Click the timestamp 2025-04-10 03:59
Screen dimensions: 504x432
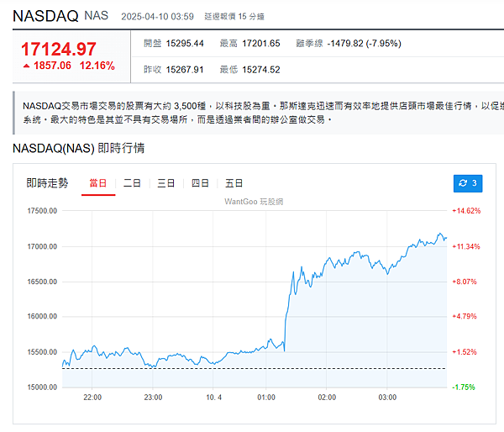click(158, 17)
